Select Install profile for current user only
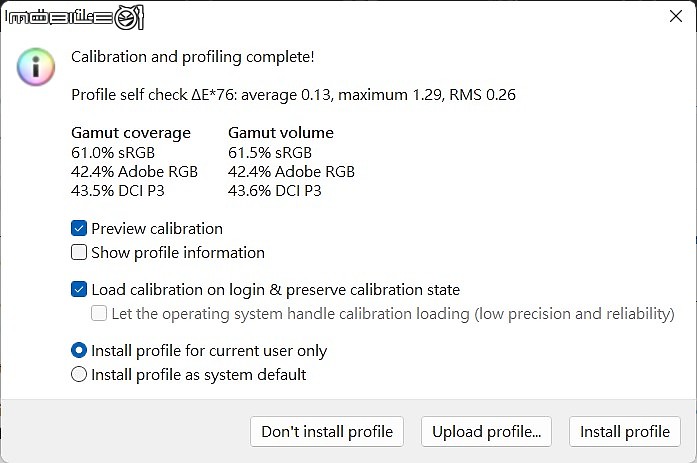This screenshot has width=697, height=463. [79, 351]
